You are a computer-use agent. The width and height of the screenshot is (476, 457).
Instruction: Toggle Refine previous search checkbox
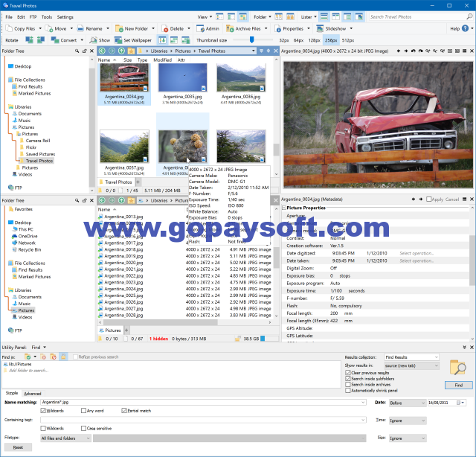76,357
